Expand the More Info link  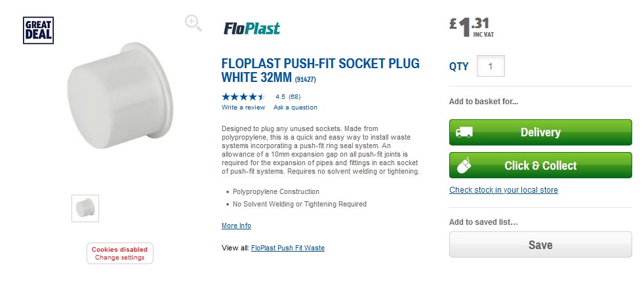point(236,226)
